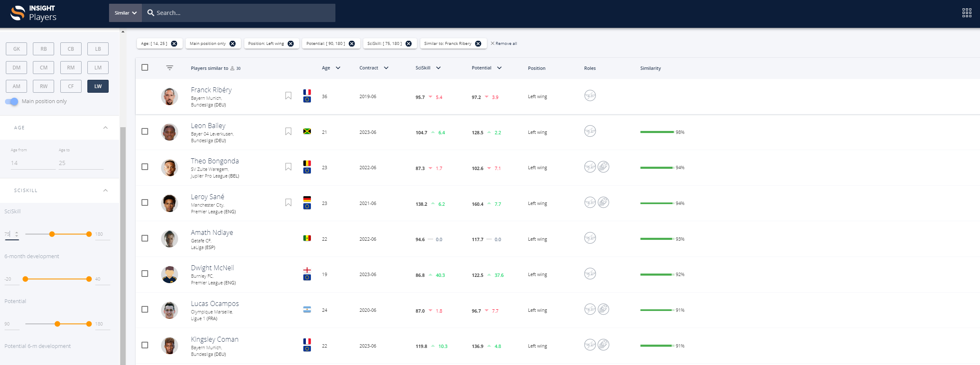Click Leon Bailey's role icon
Screen dimensions: 980x365
590,131
